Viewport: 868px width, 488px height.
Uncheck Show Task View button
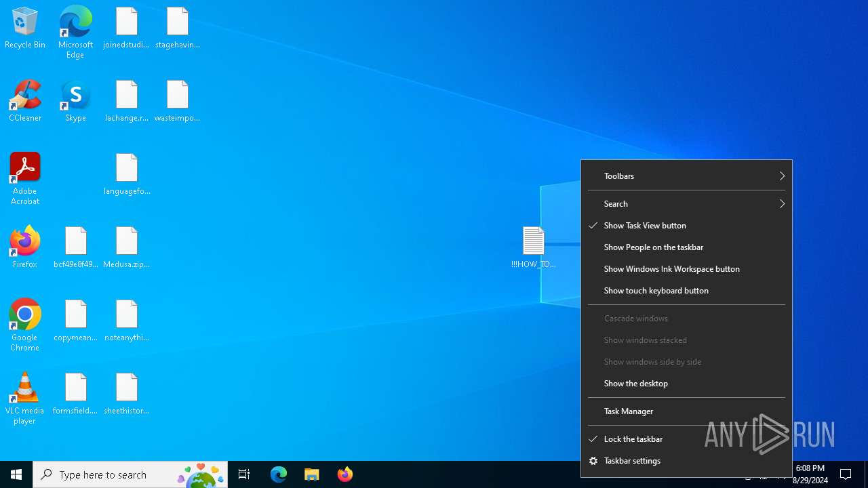click(x=686, y=226)
